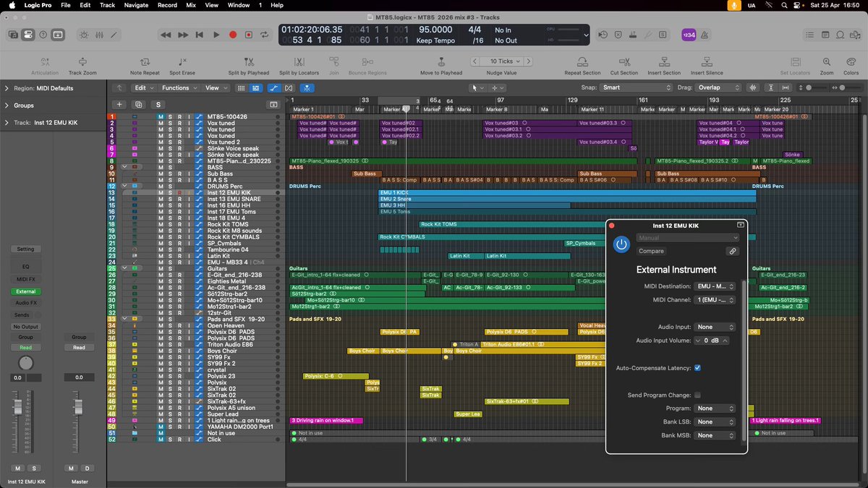The image size is (868, 488).
Task: Add new track with plus button
Action: click(119, 104)
